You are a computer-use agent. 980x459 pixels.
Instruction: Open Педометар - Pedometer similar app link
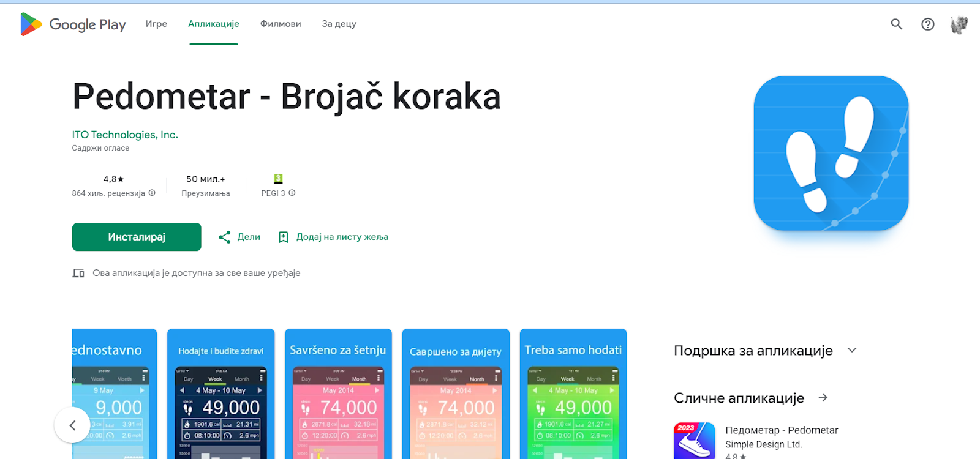782,430
